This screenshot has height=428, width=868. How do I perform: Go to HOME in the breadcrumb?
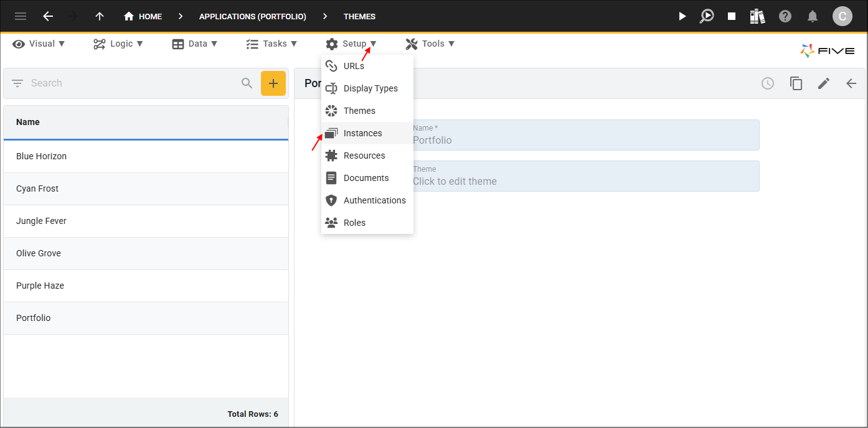[x=150, y=17]
